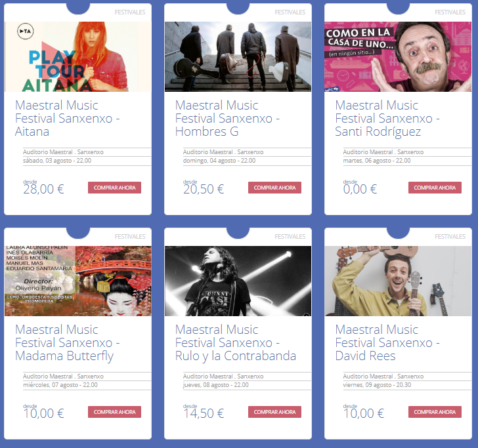Open the Hombres G staircase photo

[238, 56]
